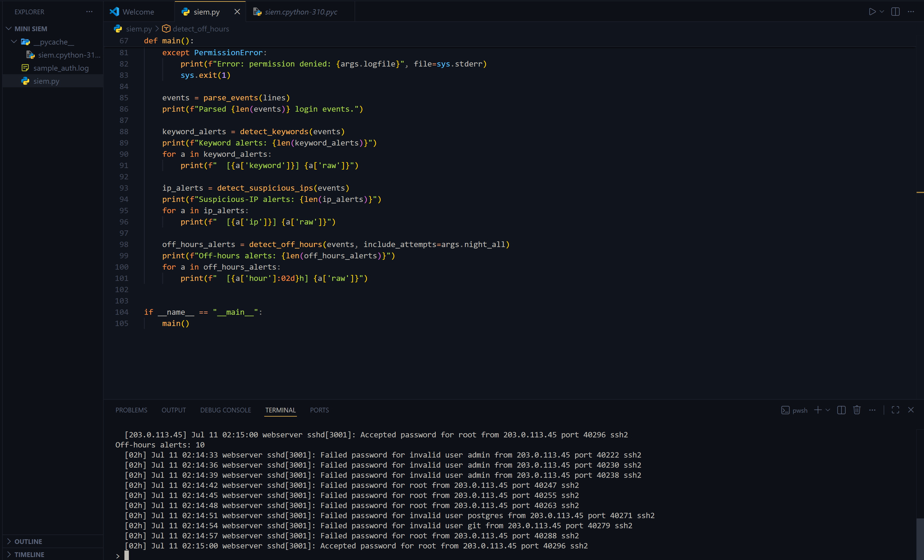Screen dimensions: 924x560
Task: Switch to the Welcome tab
Action: coord(138,12)
